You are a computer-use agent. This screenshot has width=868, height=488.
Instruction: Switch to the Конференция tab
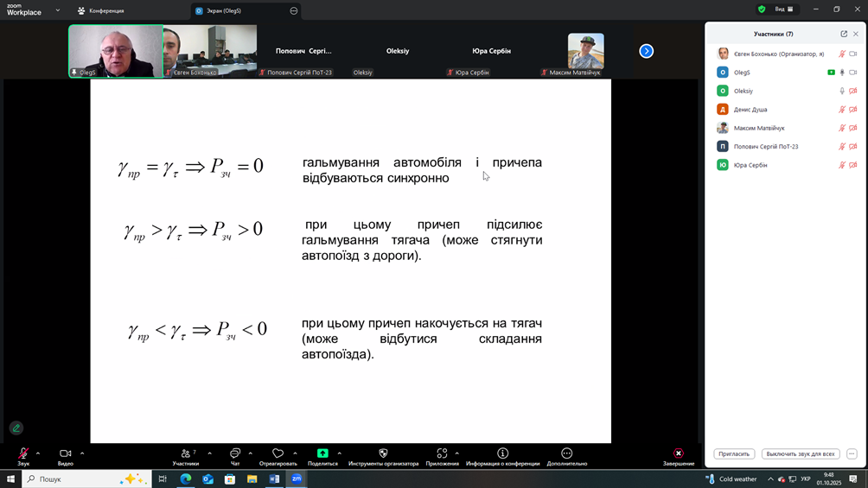100,10
